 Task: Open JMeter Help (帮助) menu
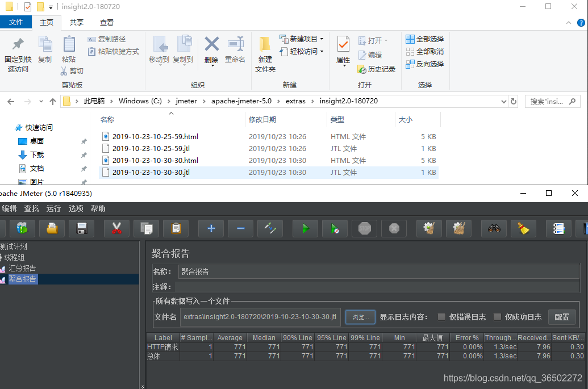coord(98,209)
